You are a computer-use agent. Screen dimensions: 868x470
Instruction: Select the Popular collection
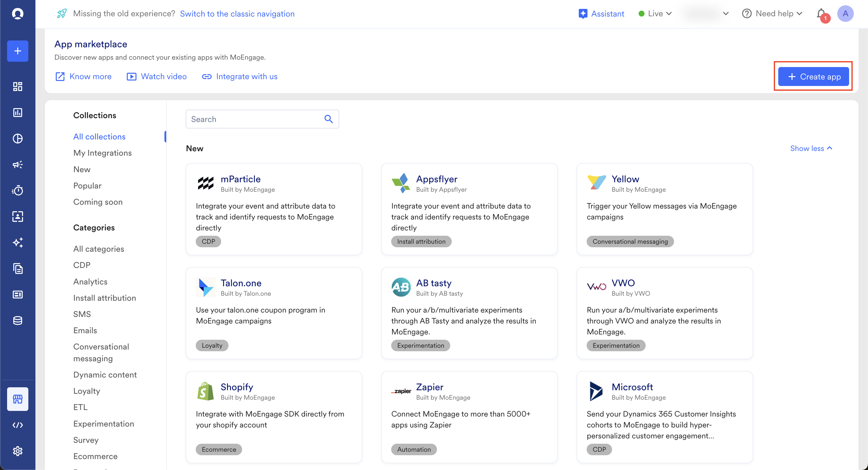coord(87,186)
